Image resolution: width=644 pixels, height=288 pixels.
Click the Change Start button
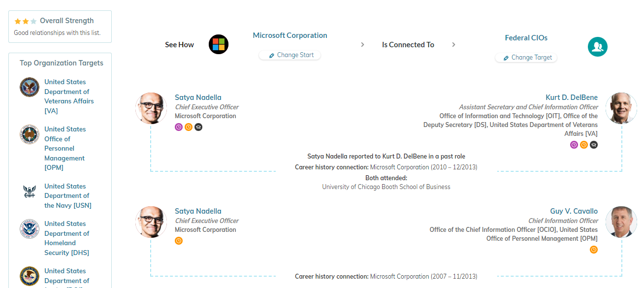click(x=290, y=55)
